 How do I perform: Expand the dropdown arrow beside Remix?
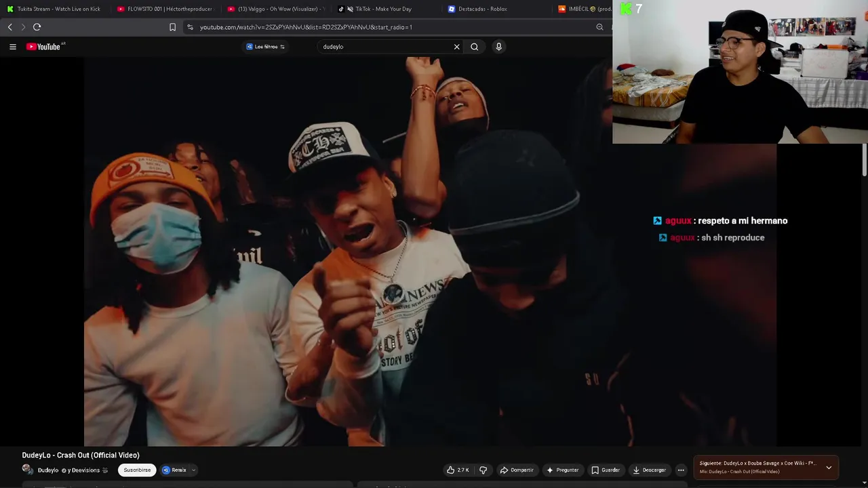tap(193, 470)
